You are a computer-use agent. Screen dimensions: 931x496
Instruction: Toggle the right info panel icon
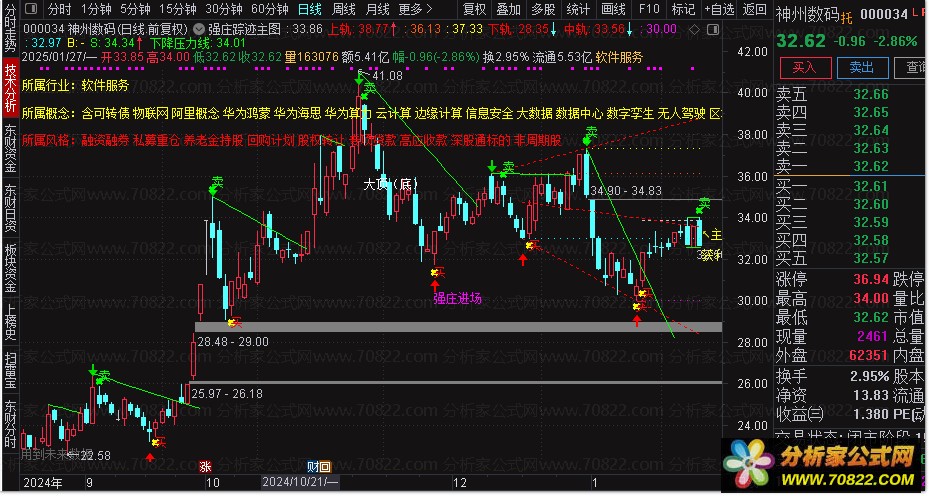coord(714,30)
